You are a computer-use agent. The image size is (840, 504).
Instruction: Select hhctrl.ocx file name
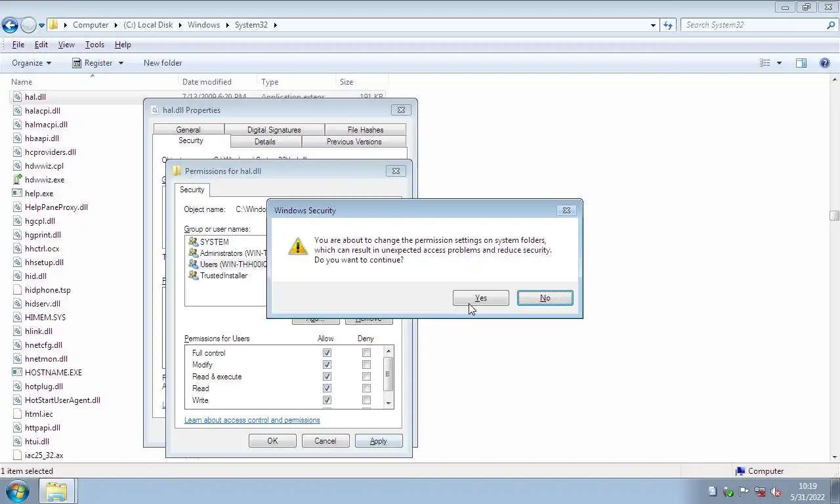(42, 249)
